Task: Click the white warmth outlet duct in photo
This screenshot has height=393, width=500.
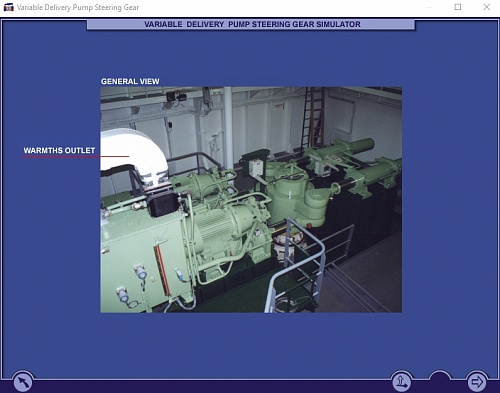Action: click(x=133, y=153)
